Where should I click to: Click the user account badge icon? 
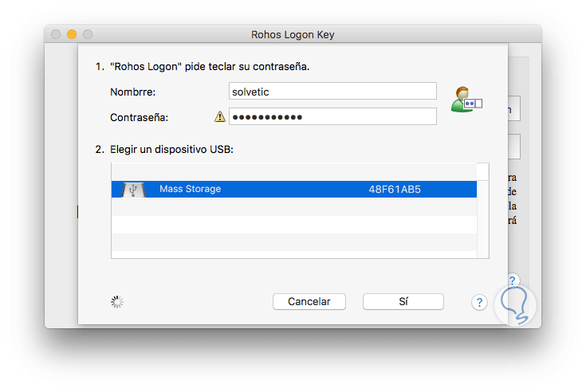pos(466,100)
